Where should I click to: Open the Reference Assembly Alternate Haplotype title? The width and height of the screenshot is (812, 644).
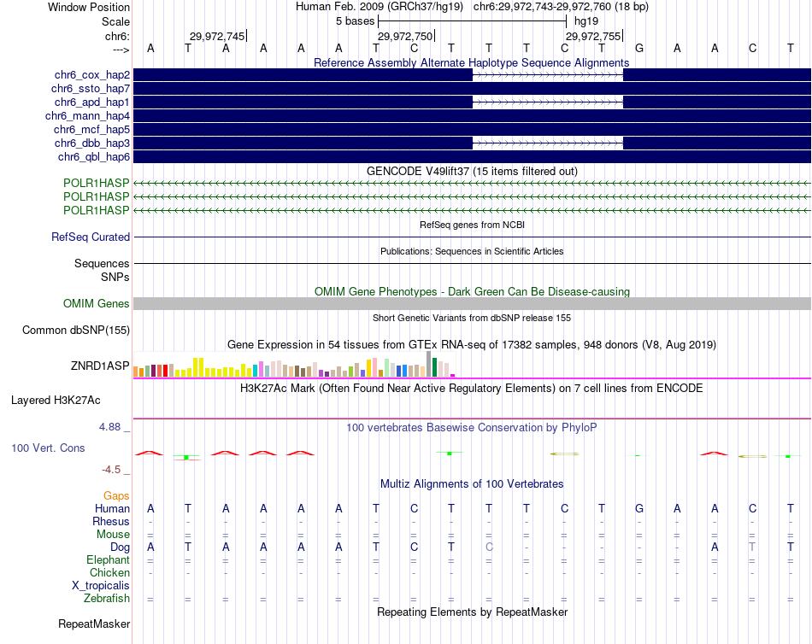471,62
